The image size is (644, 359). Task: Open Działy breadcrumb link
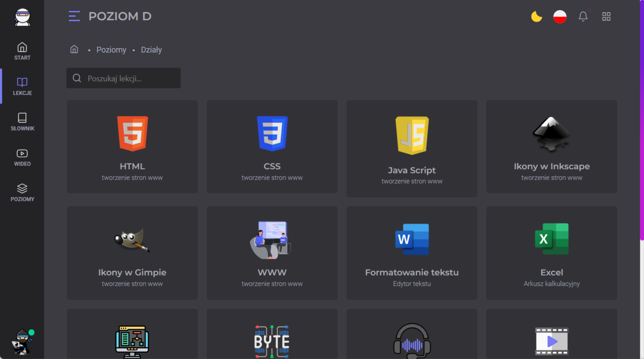[151, 50]
